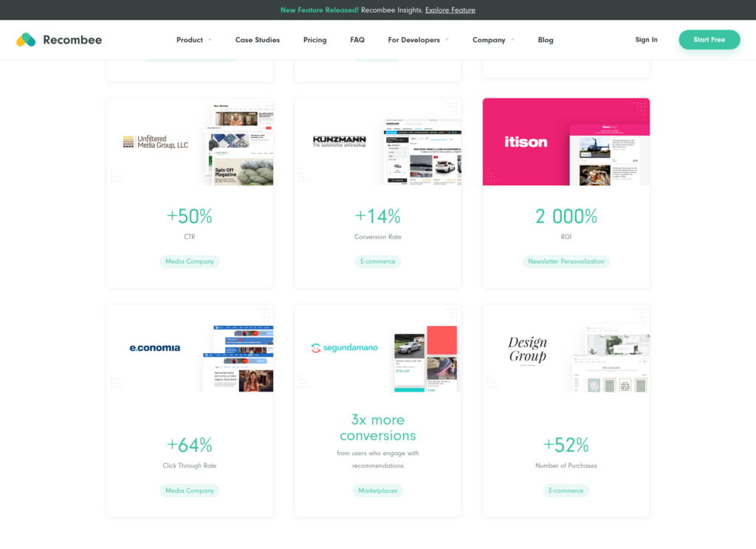Open the e.conomia website preview image
The image size is (756, 549).
[238, 358]
